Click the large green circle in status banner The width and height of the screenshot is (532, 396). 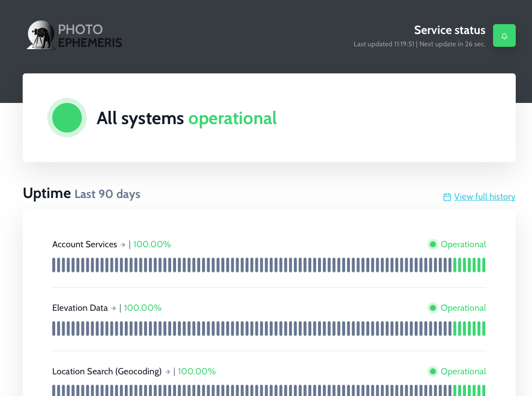click(67, 118)
